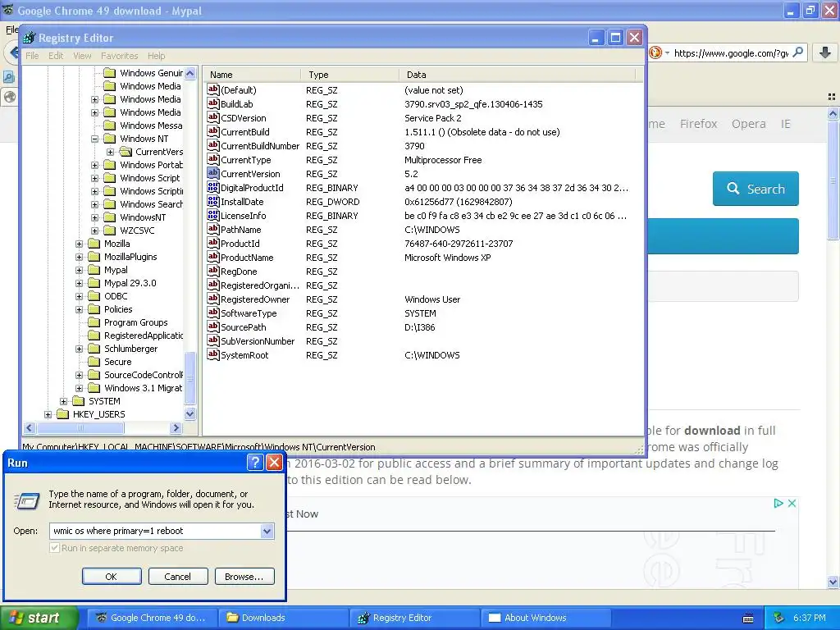Click the blue Search button on webpage
This screenshot has width=840, height=630.
point(756,189)
